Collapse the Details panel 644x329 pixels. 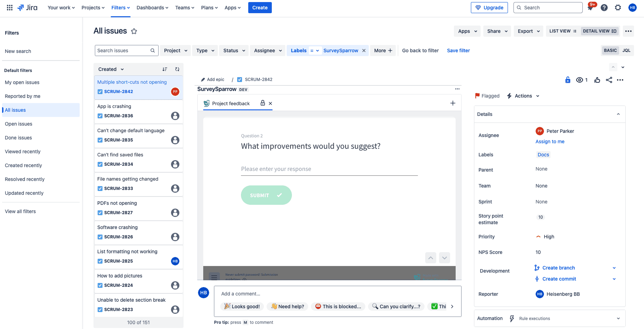click(x=618, y=114)
